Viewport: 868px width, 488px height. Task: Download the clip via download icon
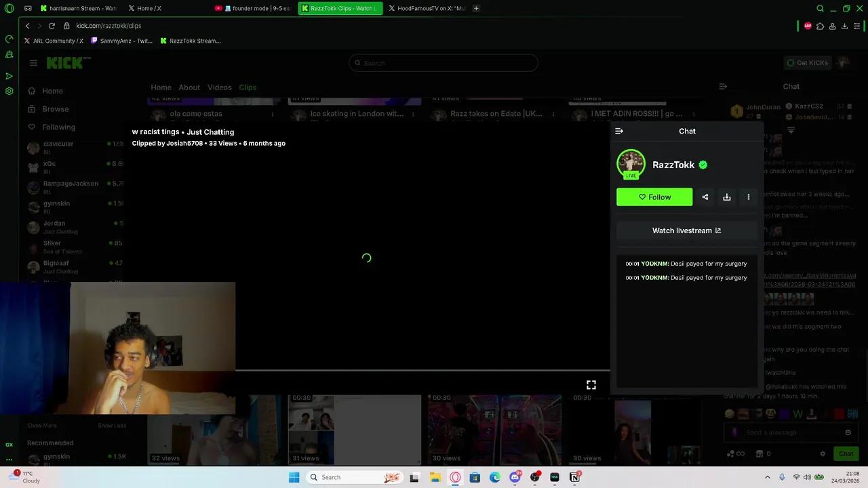pos(727,197)
